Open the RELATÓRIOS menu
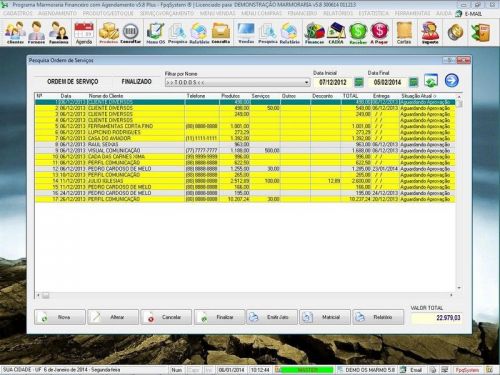 pyautogui.click(x=338, y=13)
